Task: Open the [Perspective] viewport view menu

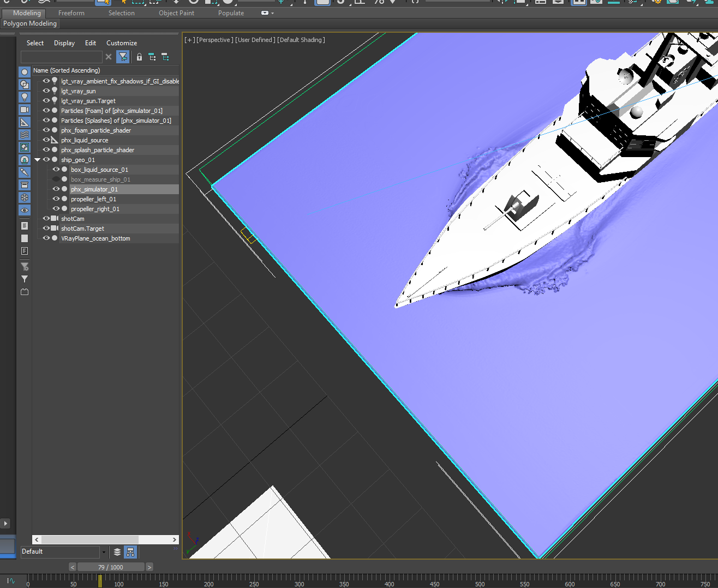Action: 215,40
